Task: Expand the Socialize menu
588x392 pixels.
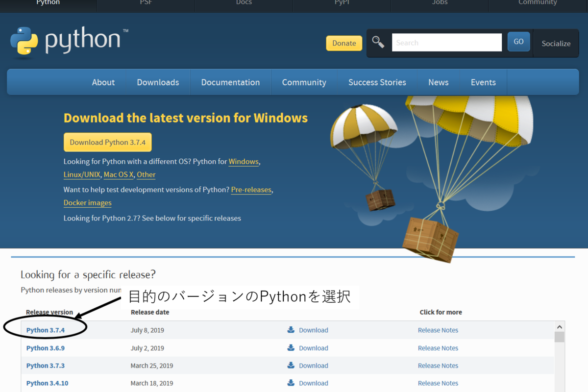Action: (556, 43)
